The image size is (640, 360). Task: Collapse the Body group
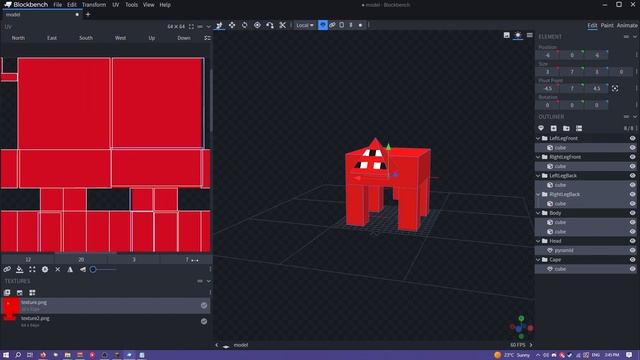pyautogui.click(x=538, y=213)
